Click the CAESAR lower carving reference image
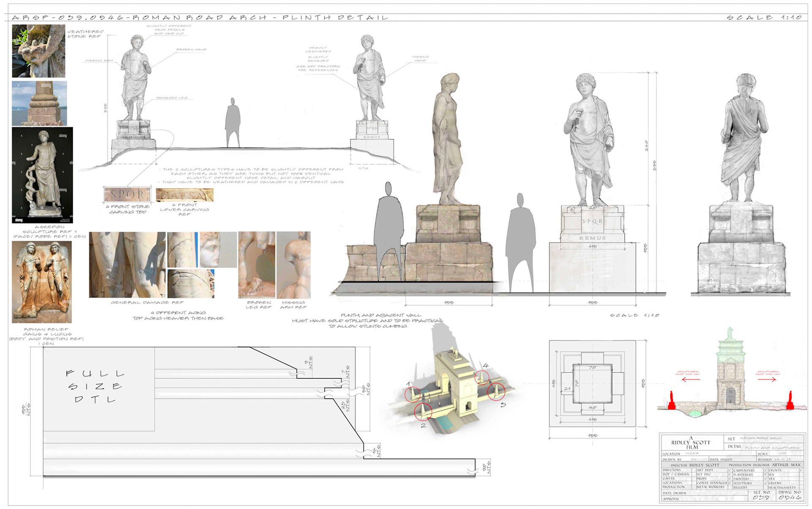Screen dimensions: 812x509 coord(184,195)
